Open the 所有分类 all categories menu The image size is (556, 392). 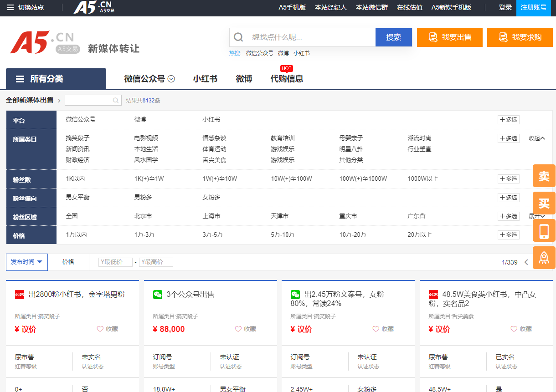[56, 79]
